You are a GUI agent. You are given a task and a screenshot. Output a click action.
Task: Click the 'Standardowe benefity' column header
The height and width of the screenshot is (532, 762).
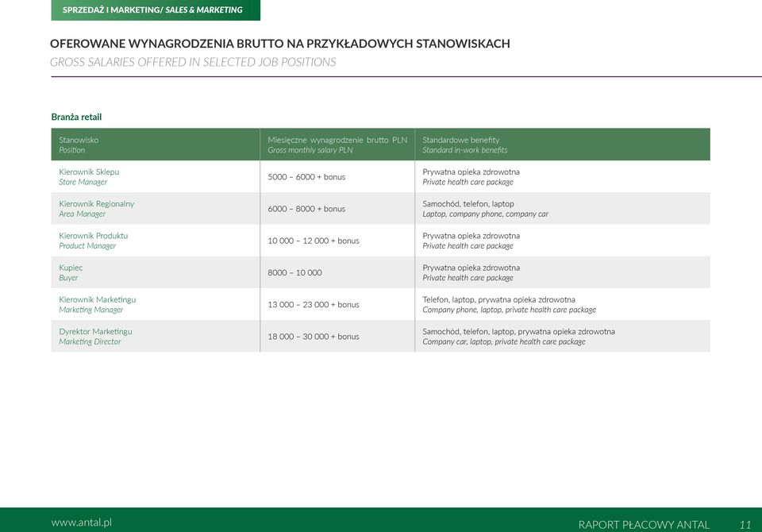[563, 145]
